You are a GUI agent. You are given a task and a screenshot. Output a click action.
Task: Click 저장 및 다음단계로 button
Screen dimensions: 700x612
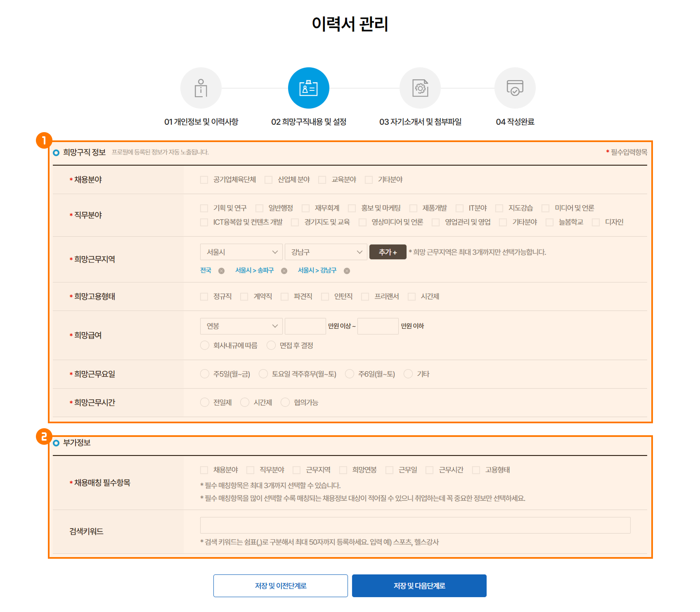coord(419,586)
